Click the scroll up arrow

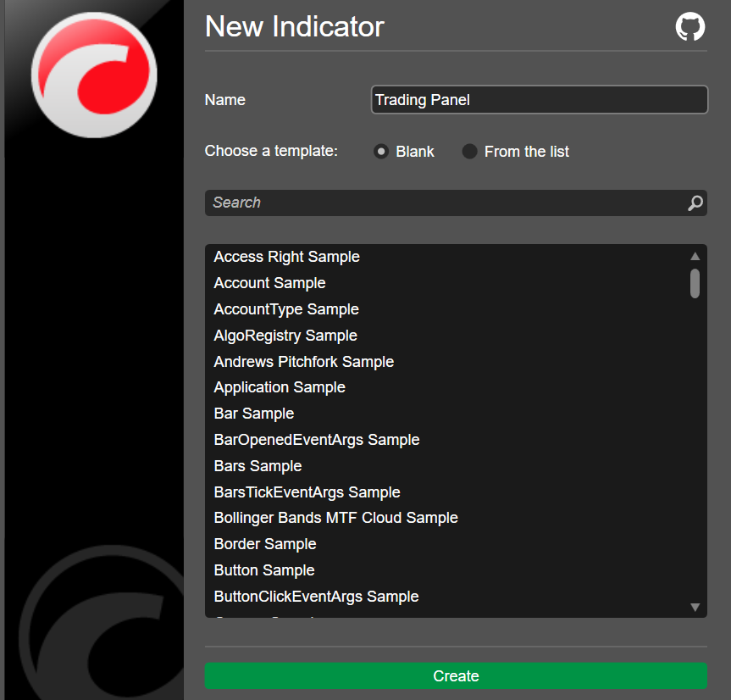(x=695, y=256)
